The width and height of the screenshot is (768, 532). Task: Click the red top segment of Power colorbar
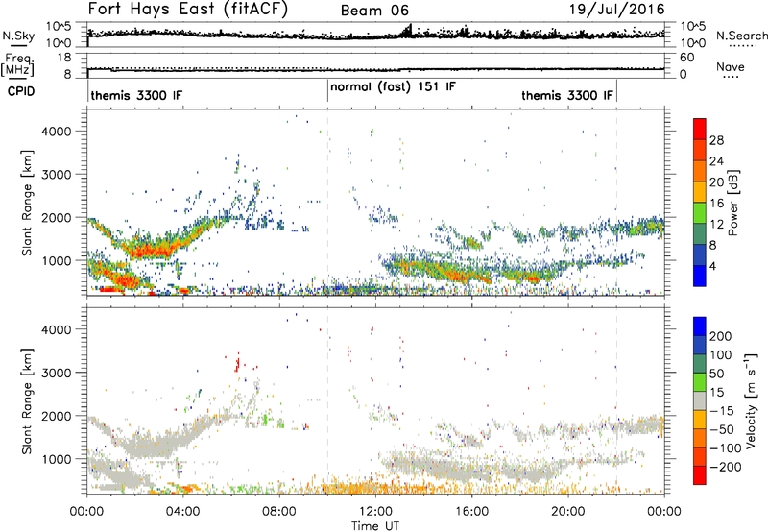(700, 130)
